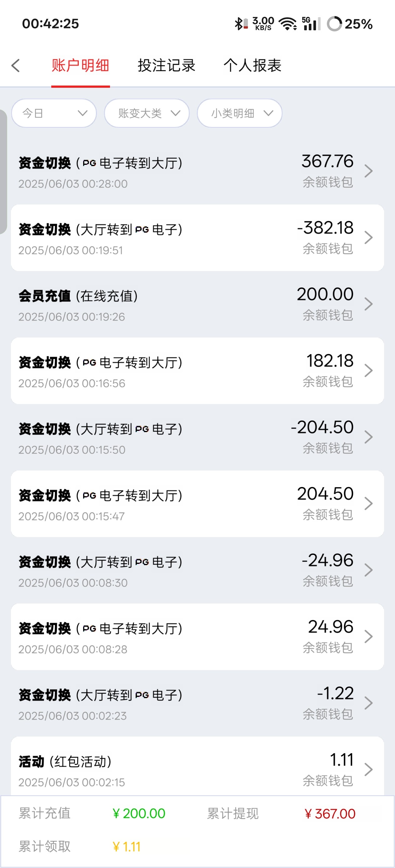Tap the Wi-Fi signal icon

click(x=287, y=24)
